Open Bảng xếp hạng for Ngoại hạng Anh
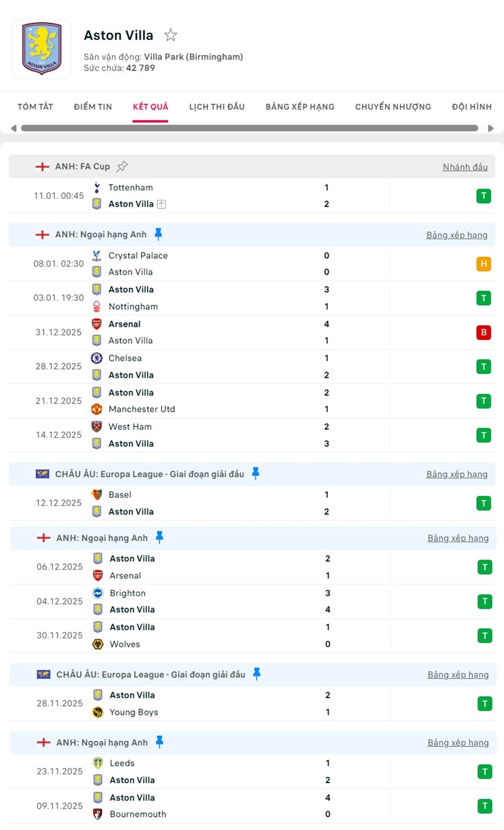 click(x=457, y=235)
